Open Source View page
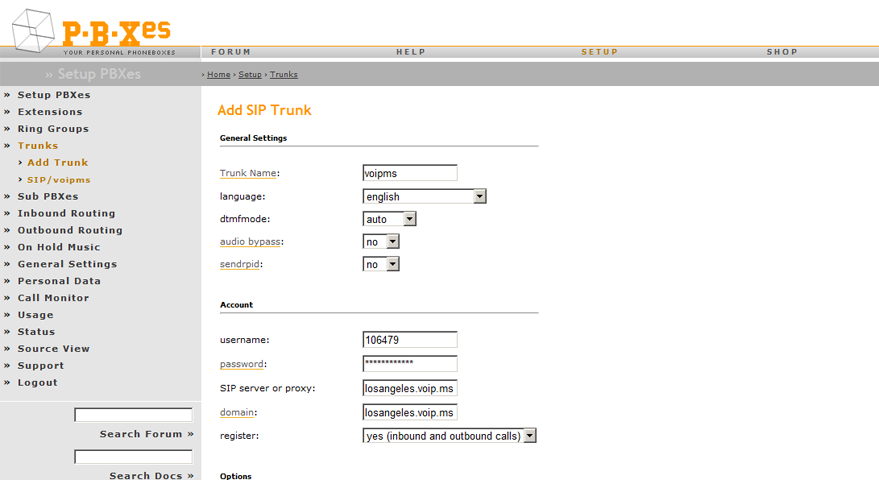 (53, 348)
